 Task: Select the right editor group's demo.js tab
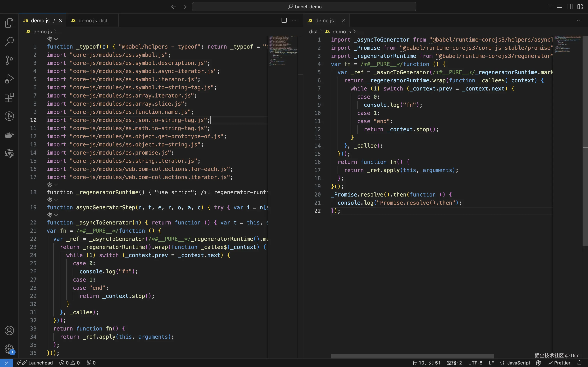click(x=324, y=21)
